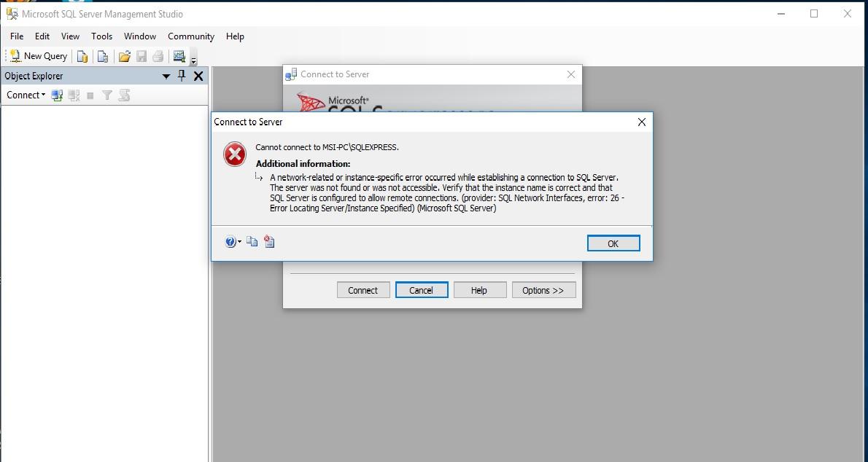The height and width of the screenshot is (462, 868).
Task: Click the New Query toolbar button
Action: pos(39,56)
